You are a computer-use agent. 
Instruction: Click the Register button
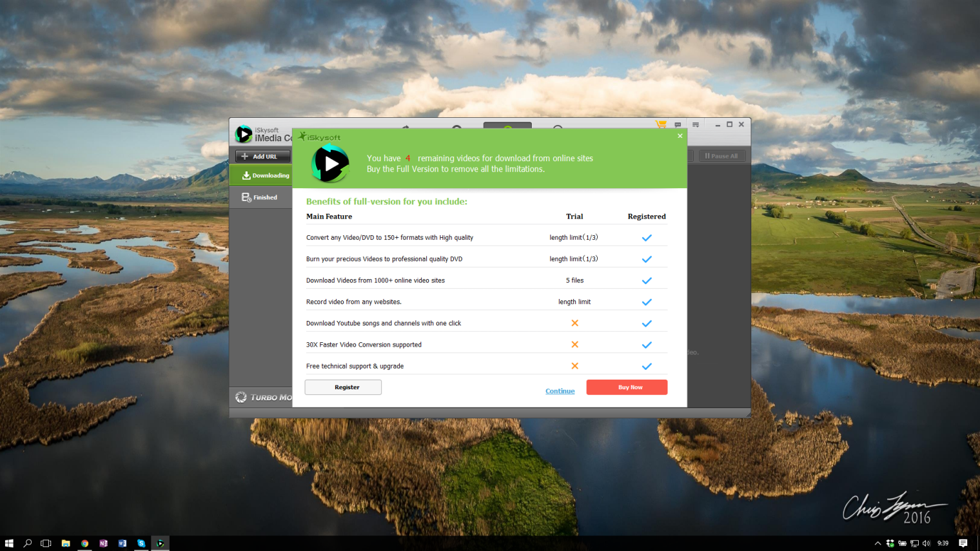point(343,387)
